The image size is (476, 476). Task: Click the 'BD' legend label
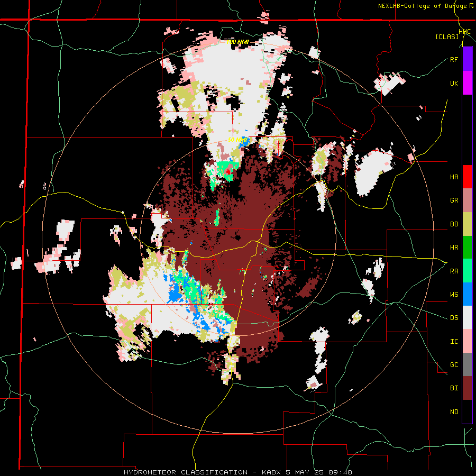(454, 224)
